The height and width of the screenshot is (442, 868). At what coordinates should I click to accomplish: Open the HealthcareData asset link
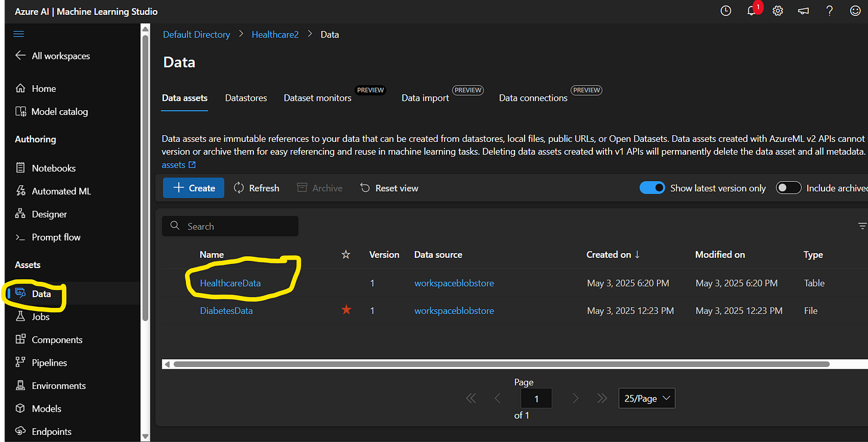tap(230, 283)
